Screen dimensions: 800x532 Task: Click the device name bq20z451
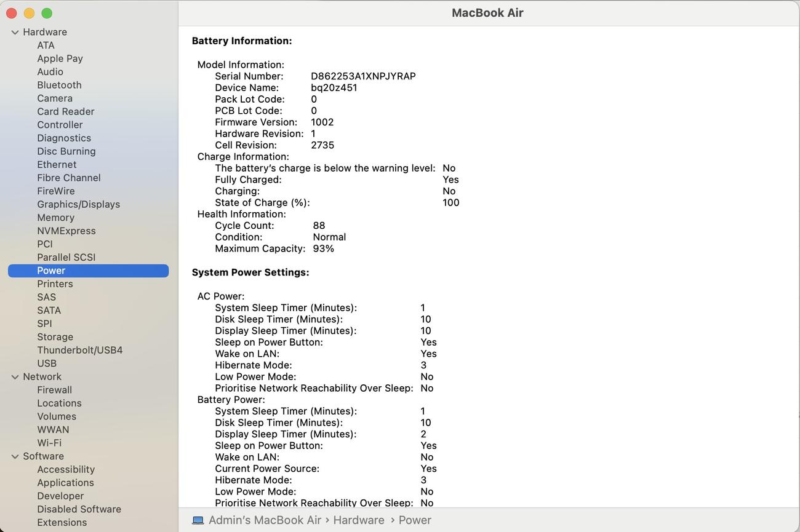[x=334, y=88]
